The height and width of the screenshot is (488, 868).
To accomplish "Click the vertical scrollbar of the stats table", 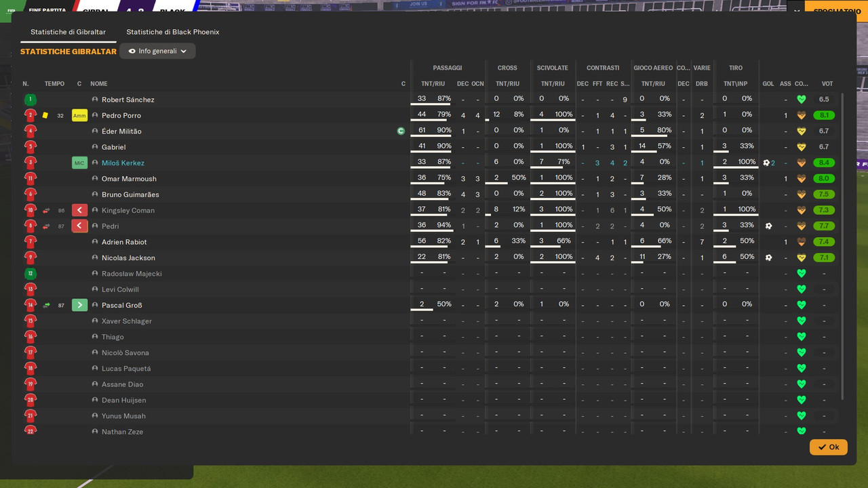I will tap(843, 247).
